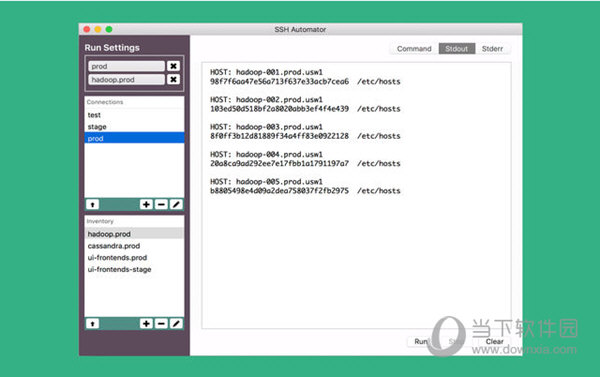Switch to the Command tab
Viewport: 600px width, 377px height.
(414, 49)
